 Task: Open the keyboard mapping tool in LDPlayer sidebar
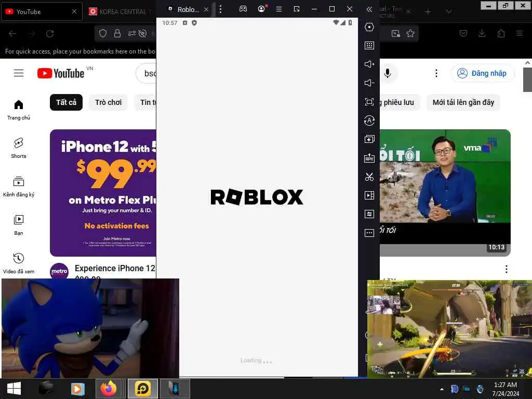[369, 46]
